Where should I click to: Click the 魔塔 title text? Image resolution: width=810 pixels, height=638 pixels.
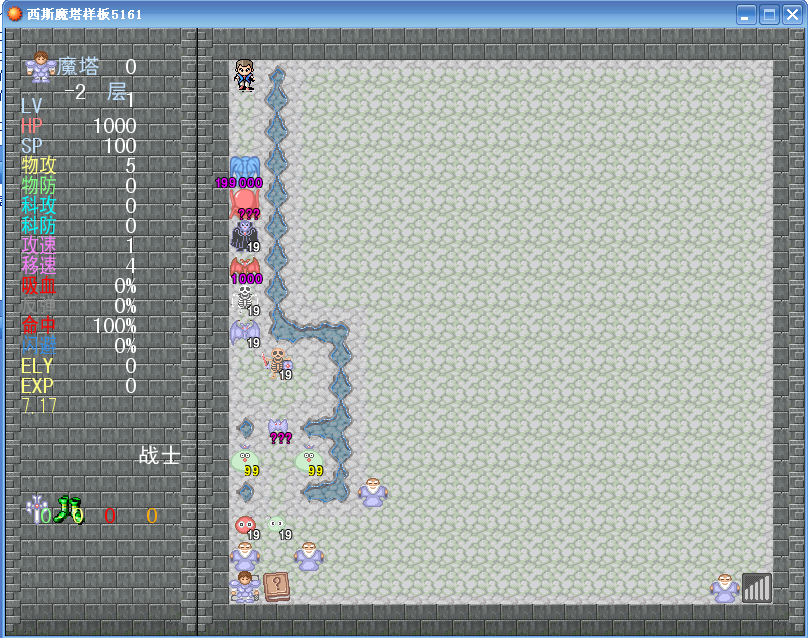pos(78,67)
